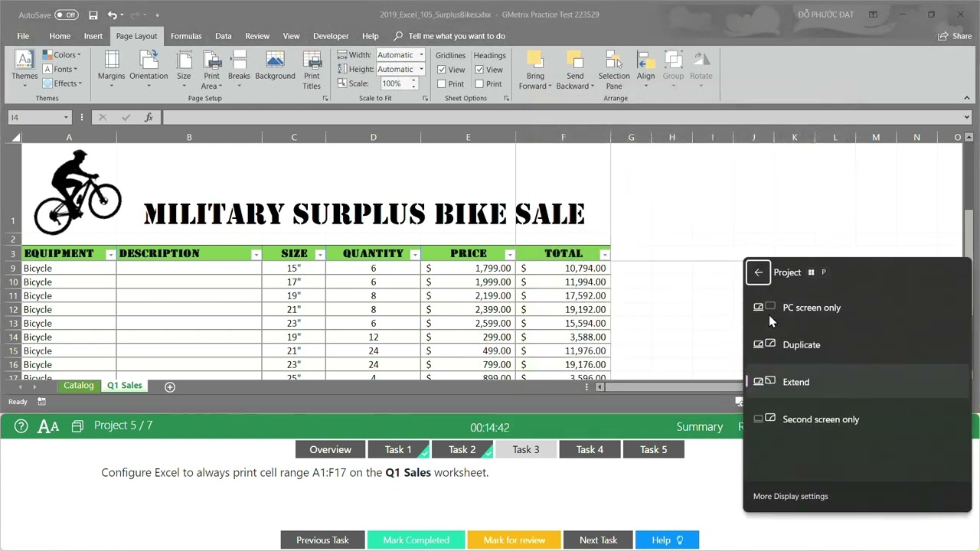Image resolution: width=980 pixels, height=551 pixels.
Task: Select column header F
Action: click(x=563, y=138)
